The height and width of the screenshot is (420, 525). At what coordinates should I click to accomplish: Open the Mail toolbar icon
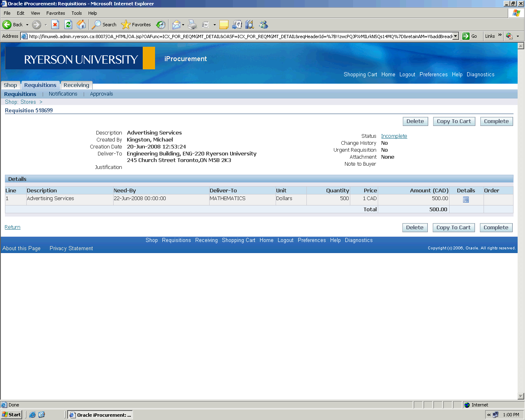176,25
